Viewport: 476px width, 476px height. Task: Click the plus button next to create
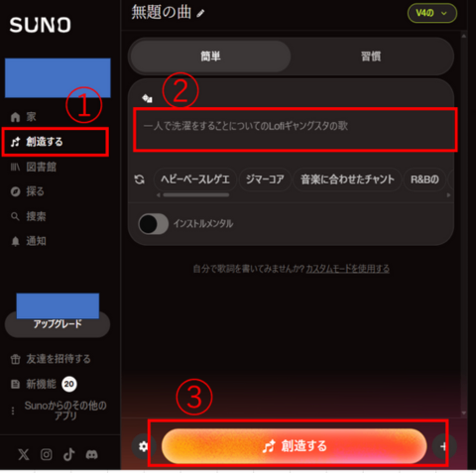pyautogui.click(x=443, y=446)
